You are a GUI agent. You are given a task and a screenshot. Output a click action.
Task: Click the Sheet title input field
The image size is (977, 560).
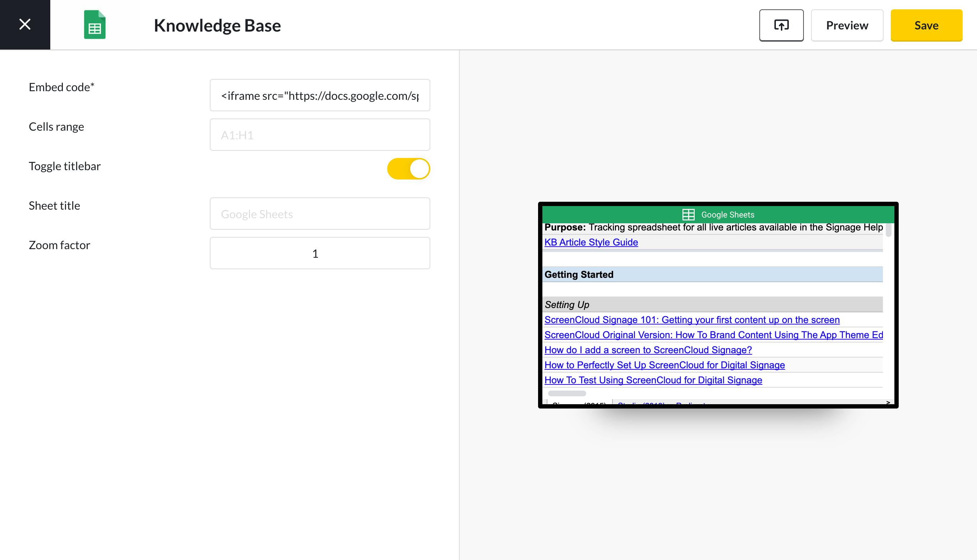(320, 214)
